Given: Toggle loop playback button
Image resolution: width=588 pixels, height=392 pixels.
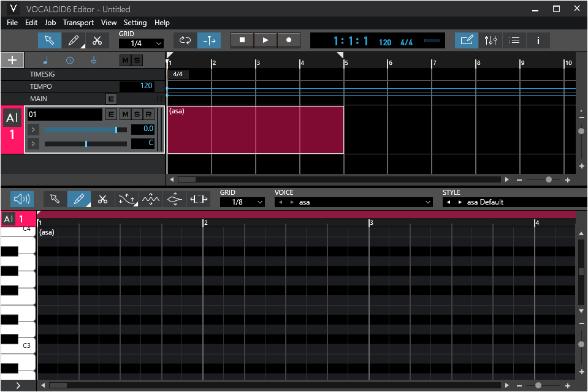Looking at the screenshot, I should (x=185, y=40).
